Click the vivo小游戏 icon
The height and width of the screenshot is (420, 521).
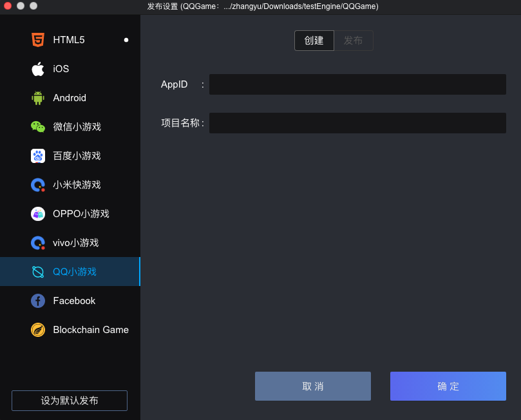coord(38,243)
